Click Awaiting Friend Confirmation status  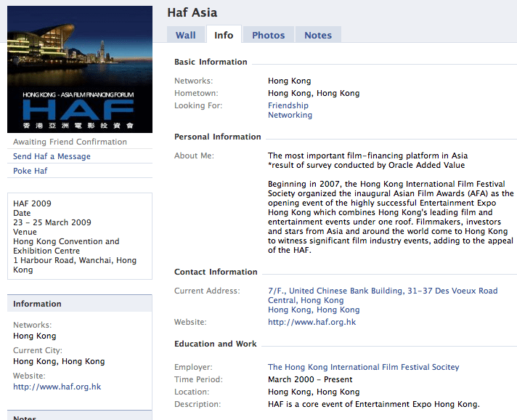pyautogui.click(x=70, y=142)
